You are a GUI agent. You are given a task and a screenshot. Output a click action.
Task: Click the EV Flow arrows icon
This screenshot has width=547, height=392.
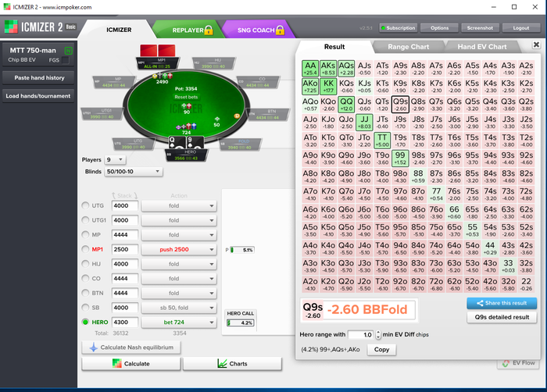506,363
